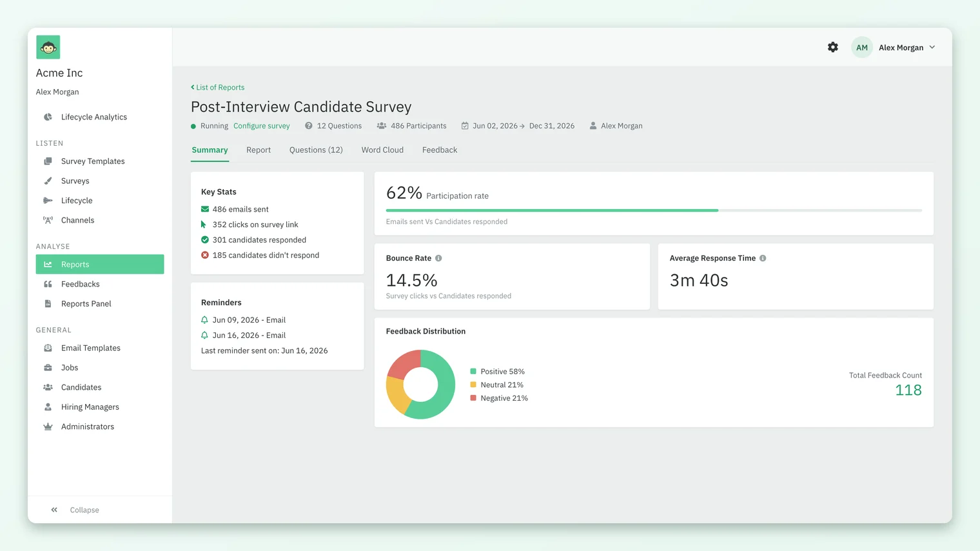This screenshot has width=980, height=551.
Task: Click the Bounce Rate info icon
Action: coord(438,258)
